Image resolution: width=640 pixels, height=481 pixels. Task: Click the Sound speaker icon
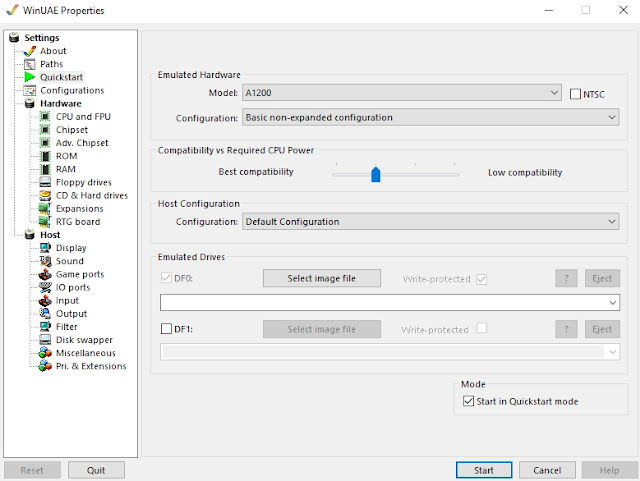pyautogui.click(x=45, y=261)
